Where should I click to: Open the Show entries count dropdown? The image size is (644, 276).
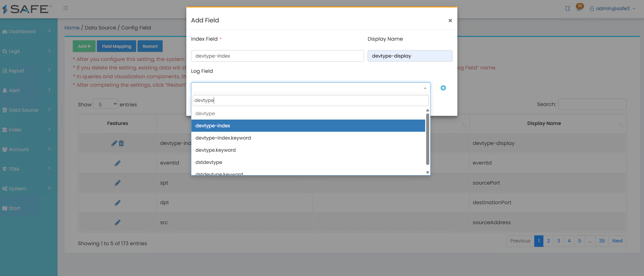click(x=106, y=104)
